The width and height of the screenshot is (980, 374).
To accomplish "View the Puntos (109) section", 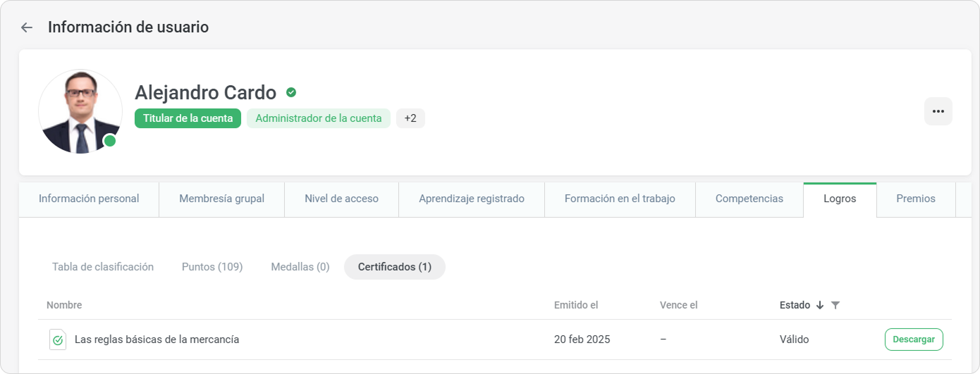I will coord(212,267).
